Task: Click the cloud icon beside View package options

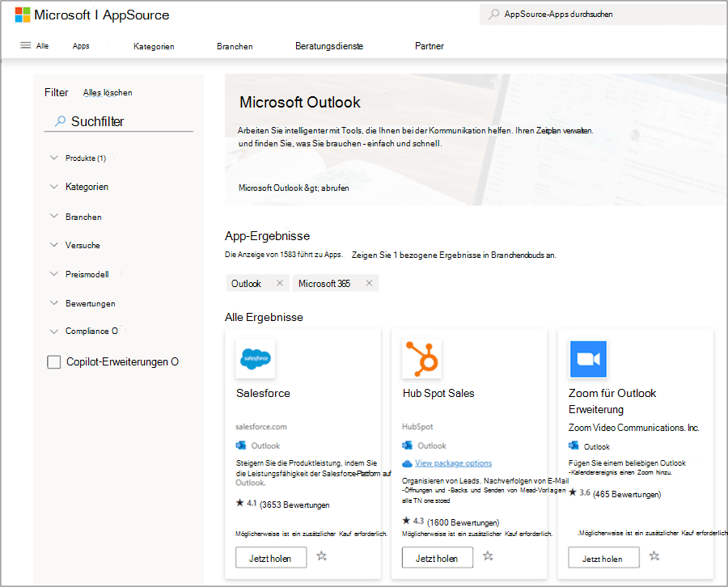Action: click(x=407, y=463)
